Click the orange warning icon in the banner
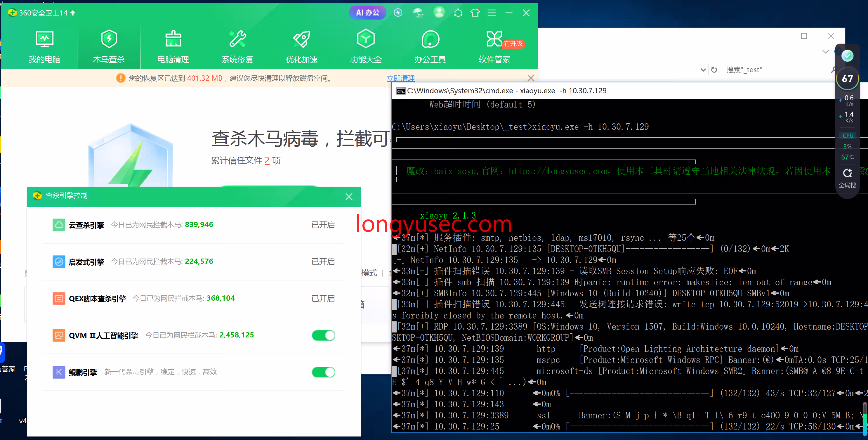 [121, 78]
